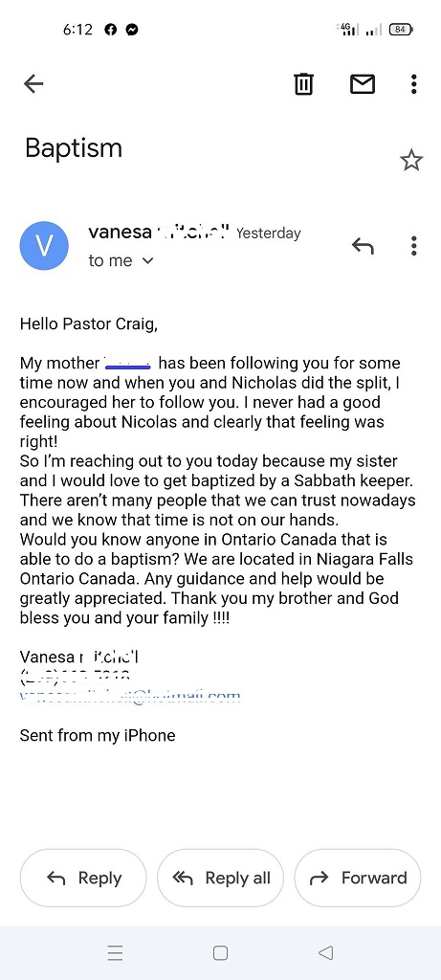
Task: Reply using the arrow beside Yesterday
Action: coord(363,246)
